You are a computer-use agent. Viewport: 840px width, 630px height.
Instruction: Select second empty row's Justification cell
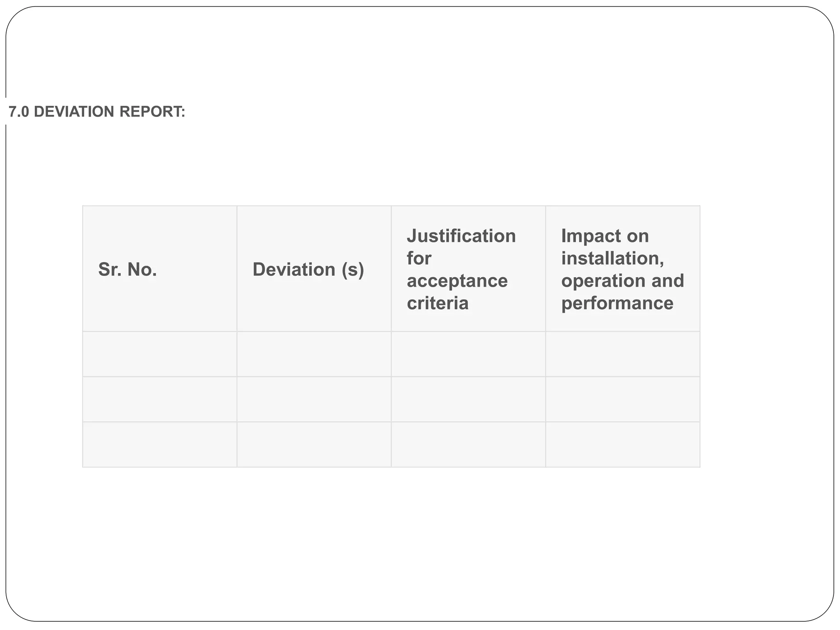[x=468, y=399]
